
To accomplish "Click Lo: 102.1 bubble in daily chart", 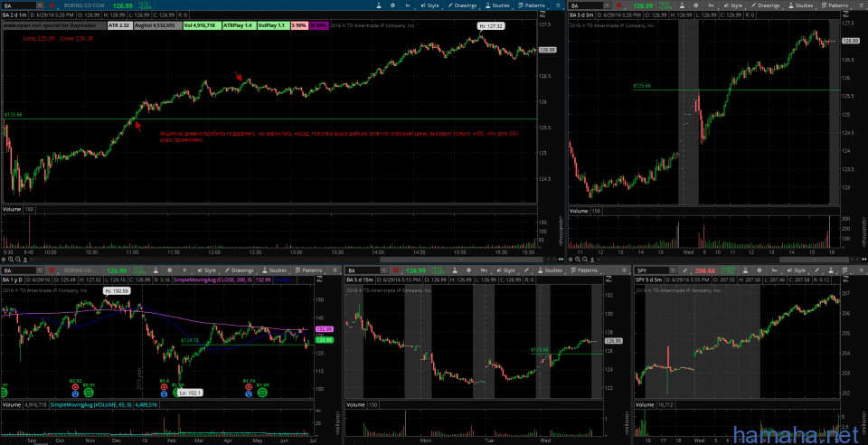I will tap(191, 393).
